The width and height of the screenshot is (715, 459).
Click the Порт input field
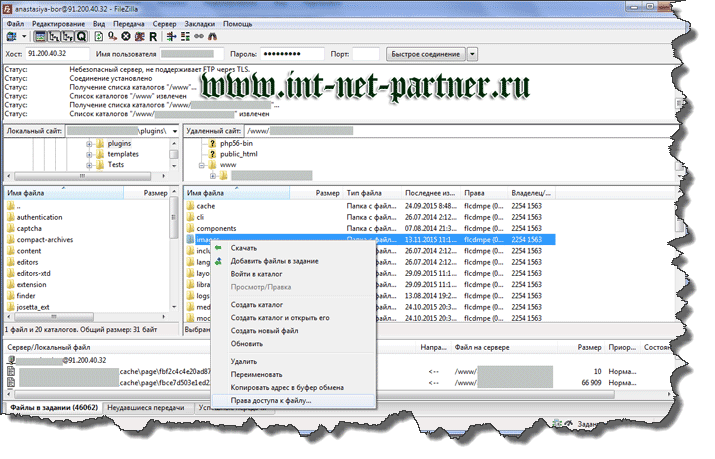(366, 54)
